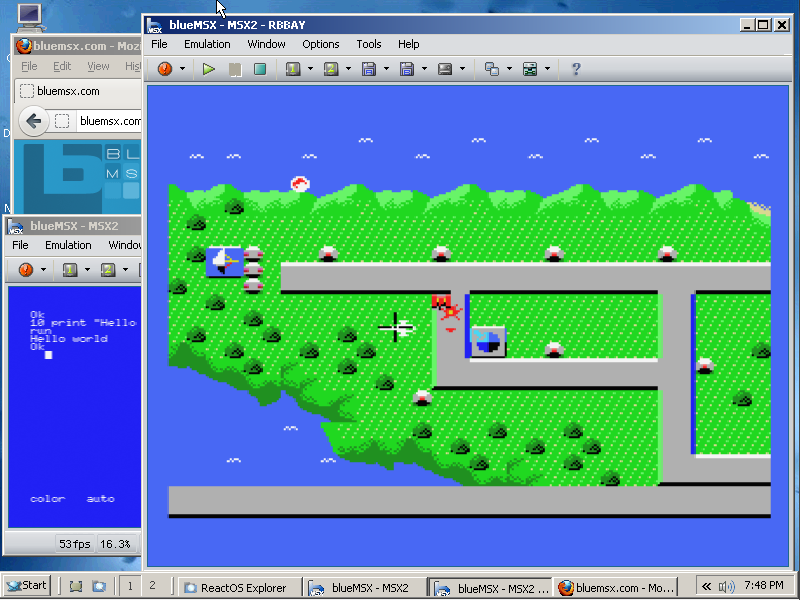Click the cartridge slot 1 icon in the RBBAY window
This screenshot has height=600, width=800.
(293, 69)
